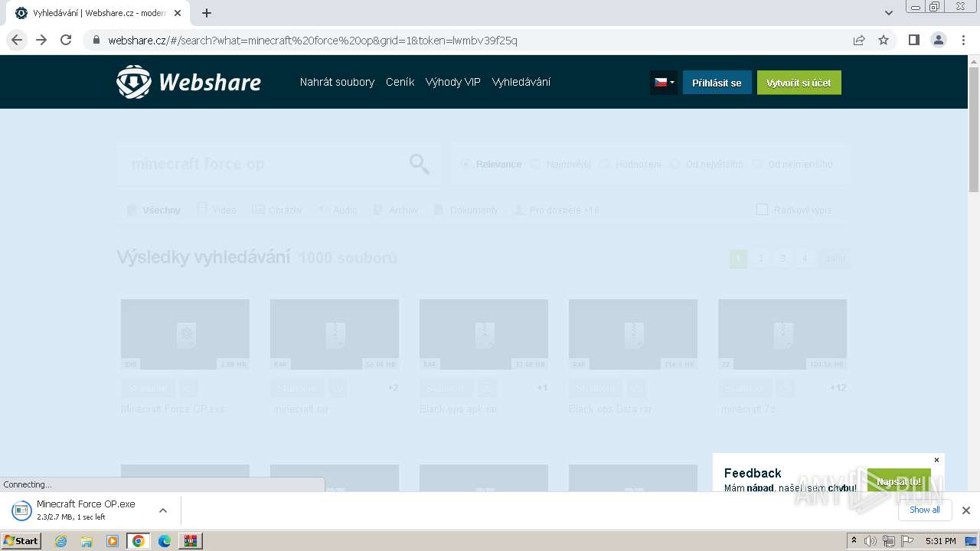Open WinRAR from taskbar
This screenshot has height=551, width=980.
(190, 541)
